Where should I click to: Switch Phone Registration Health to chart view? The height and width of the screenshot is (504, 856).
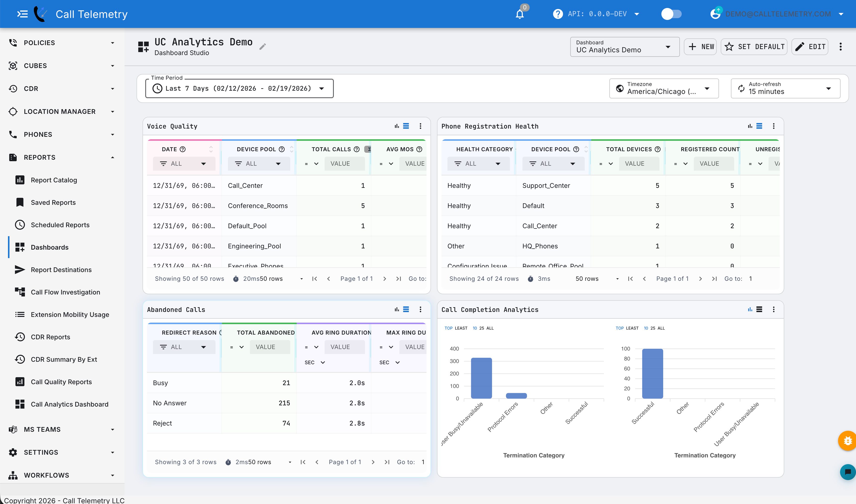point(750,126)
